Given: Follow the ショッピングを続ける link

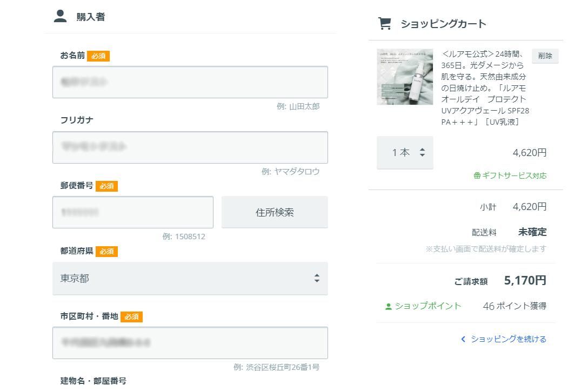Looking at the screenshot, I should (508, 339).
